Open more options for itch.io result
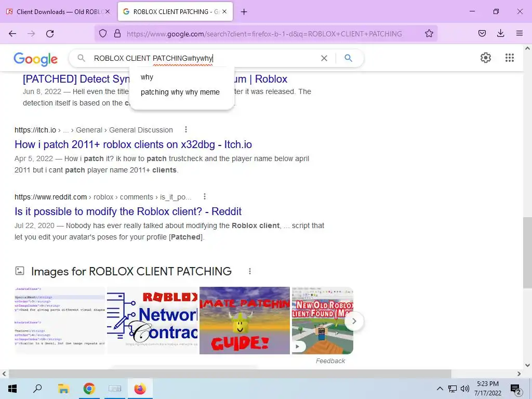The height and width of the screenshot is (399, 532). coord(186,129)
